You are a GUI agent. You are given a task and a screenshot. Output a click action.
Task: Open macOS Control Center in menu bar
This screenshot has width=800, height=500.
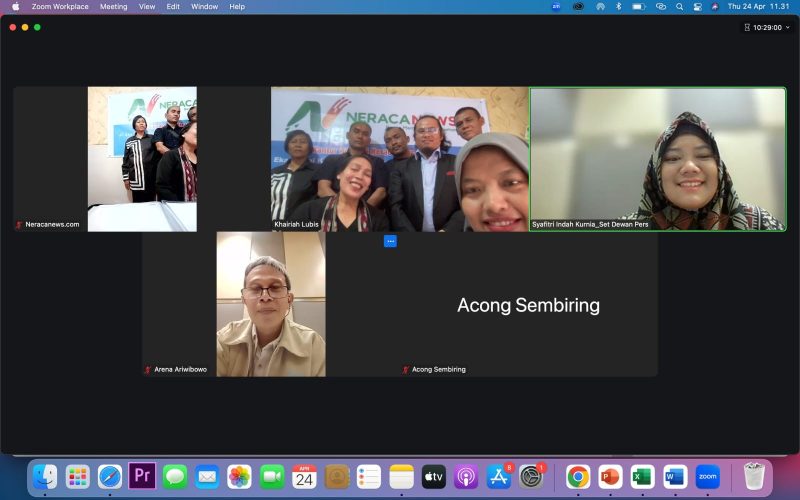(x=697, y=6)
